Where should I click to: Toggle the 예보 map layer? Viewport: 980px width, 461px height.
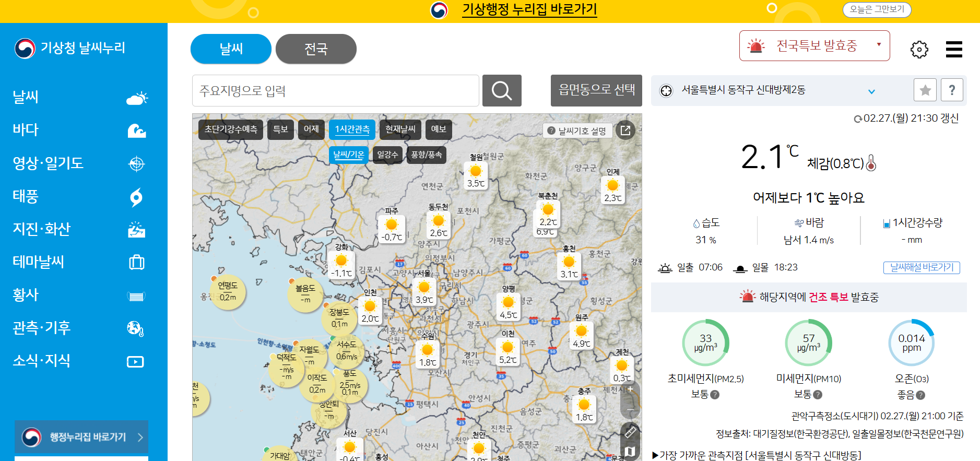(439, 129)
